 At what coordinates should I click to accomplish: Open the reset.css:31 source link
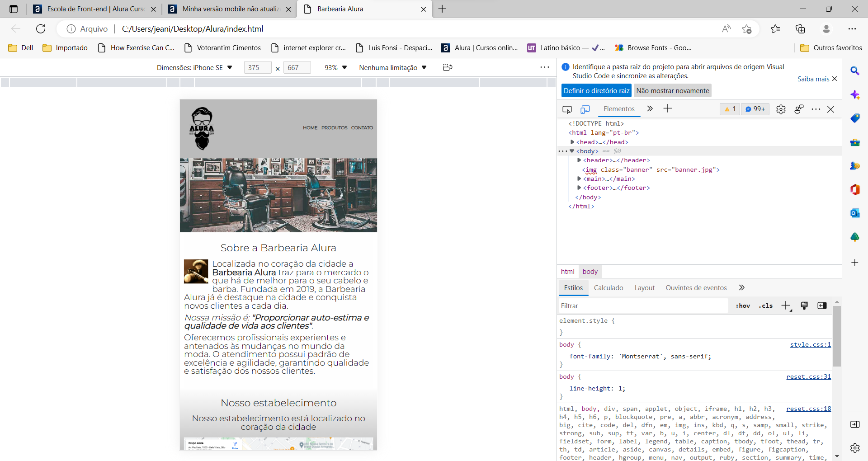pos(809,377)
